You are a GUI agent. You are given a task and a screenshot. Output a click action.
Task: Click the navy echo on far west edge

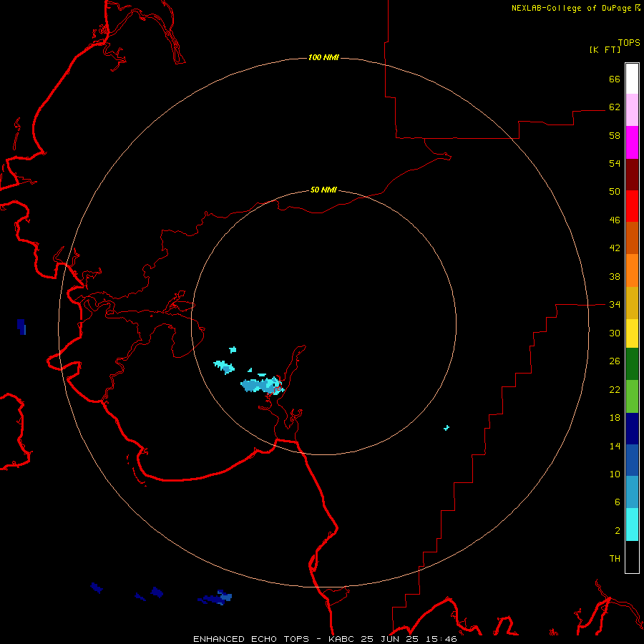(21, 327)
